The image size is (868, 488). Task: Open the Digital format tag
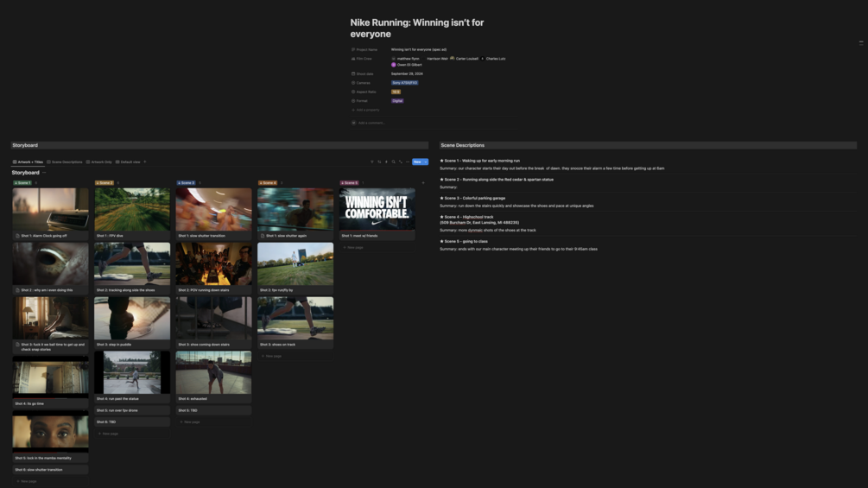pos(397,101)
